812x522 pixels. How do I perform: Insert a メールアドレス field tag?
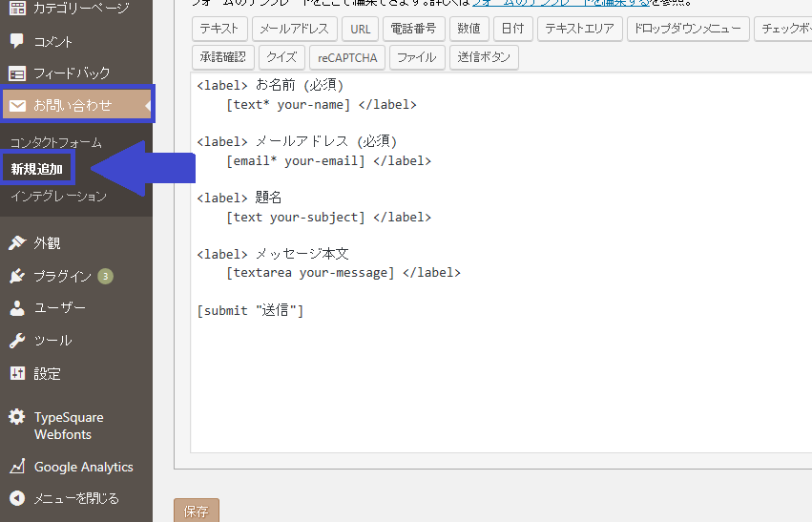coord(294,29)
